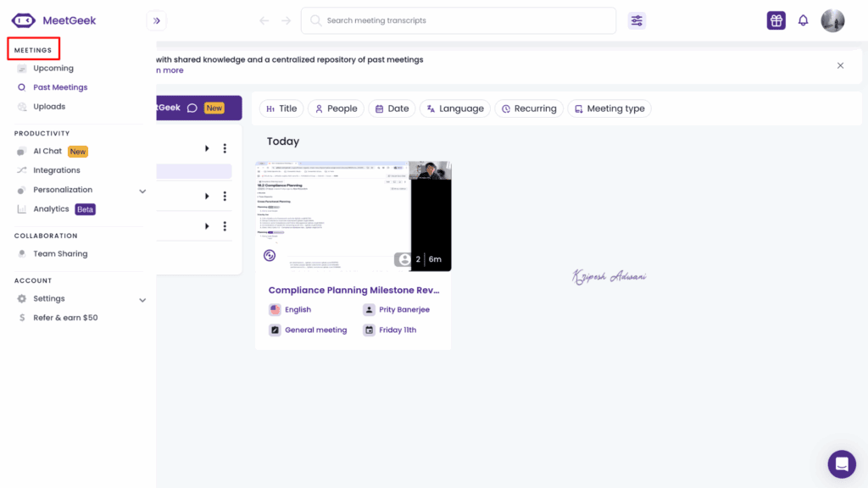The image size is (868, 488).
Task: Open the rewards gift icon
Action: tap(776, 19)
